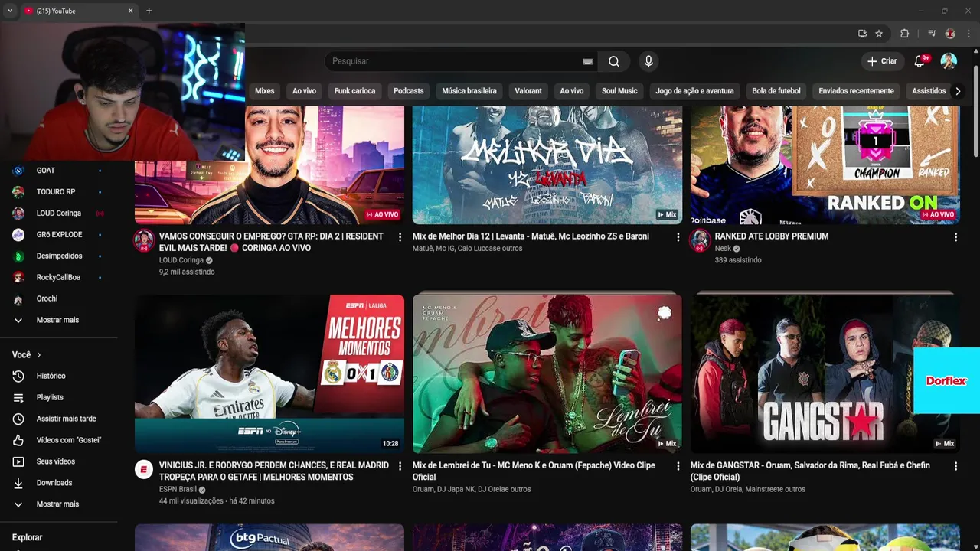Image resolution: width=980 pixels, height=551 pixels.
Task: Bookmark this page with star icon
Action: pos(879,34)
